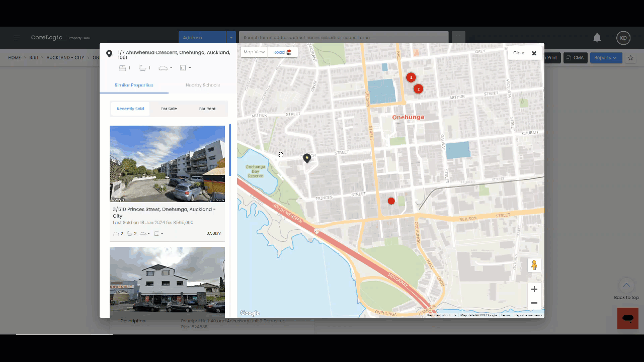The image size is (644, 362).
Task: Select the For Rent filter
Action: [x=207, y=109]
